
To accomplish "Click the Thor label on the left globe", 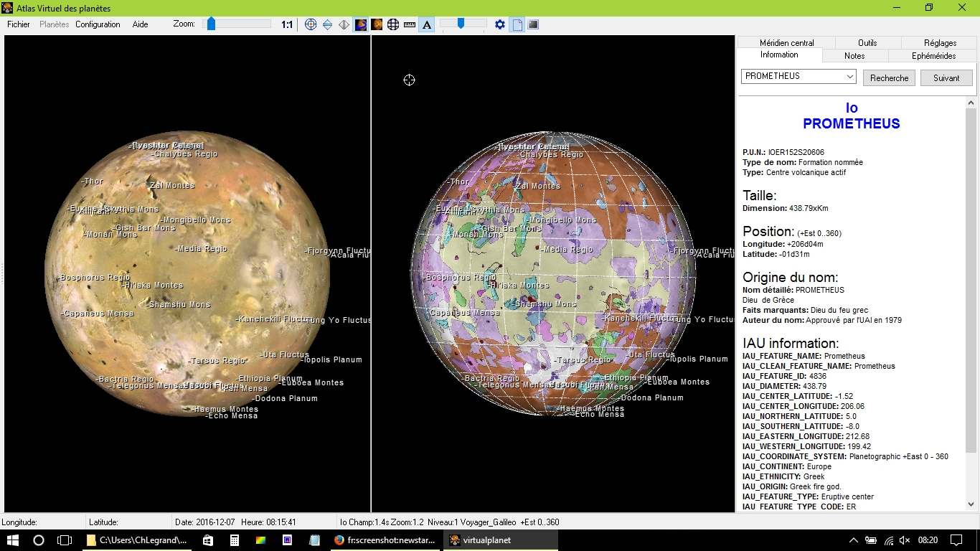I will [93, 182].
